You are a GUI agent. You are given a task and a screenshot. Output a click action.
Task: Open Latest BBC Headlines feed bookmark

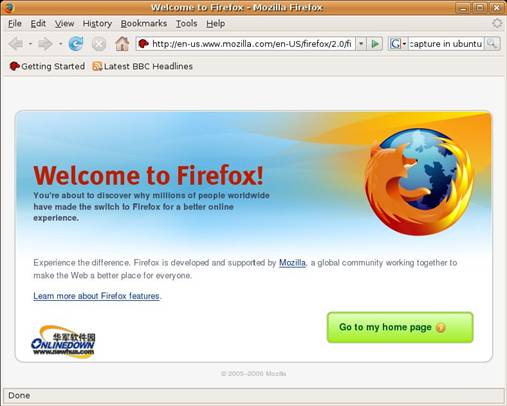tap(143, 66)
